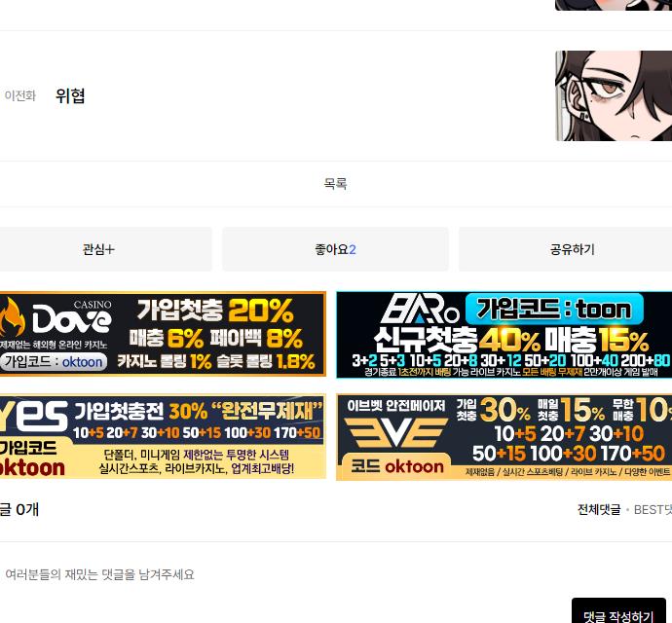Select the 전체댓글 comments tab
The image size is (672, 623).
point(599,509)
